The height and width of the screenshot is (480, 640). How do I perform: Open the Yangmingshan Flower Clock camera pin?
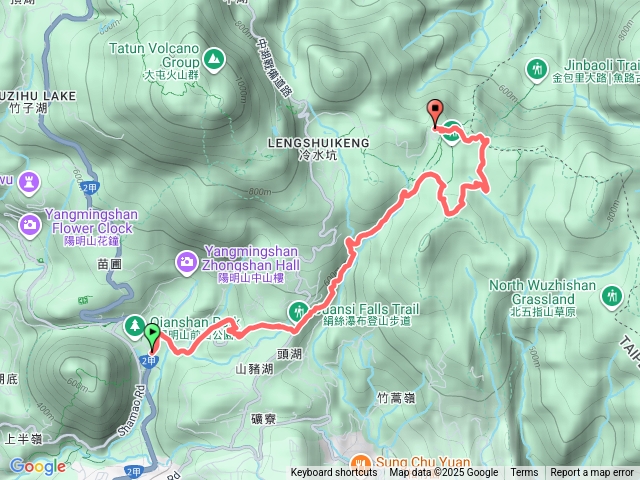(30, 226)
